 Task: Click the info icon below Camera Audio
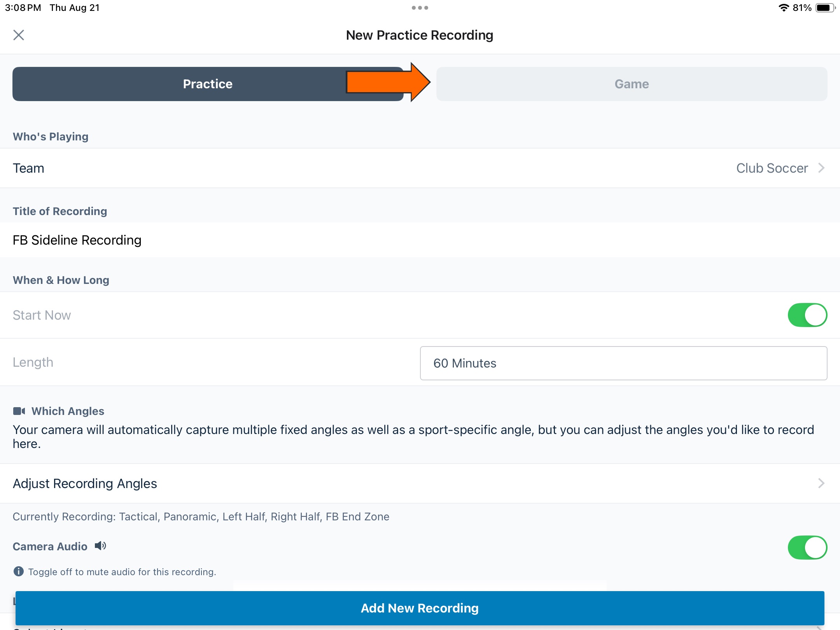pos(18,572)
